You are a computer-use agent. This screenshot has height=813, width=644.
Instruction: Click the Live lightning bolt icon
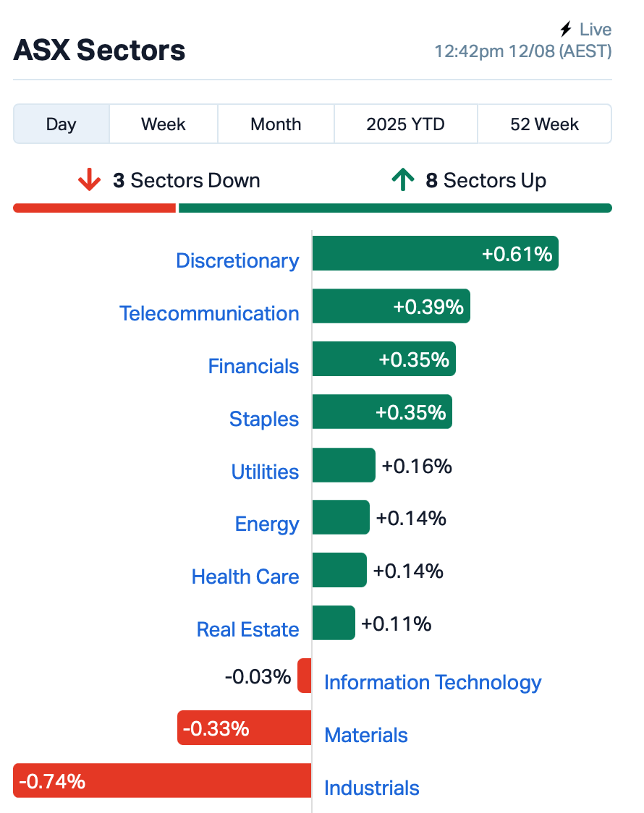pos(566,29)
